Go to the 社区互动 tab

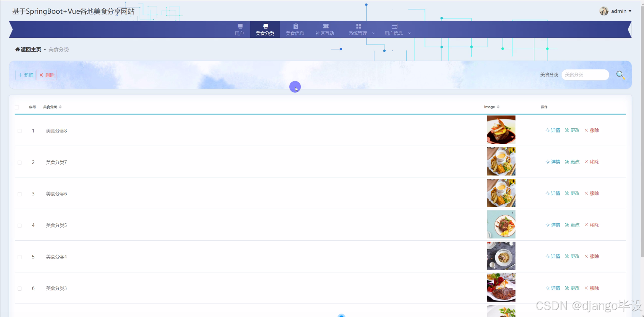coord(325,29)
